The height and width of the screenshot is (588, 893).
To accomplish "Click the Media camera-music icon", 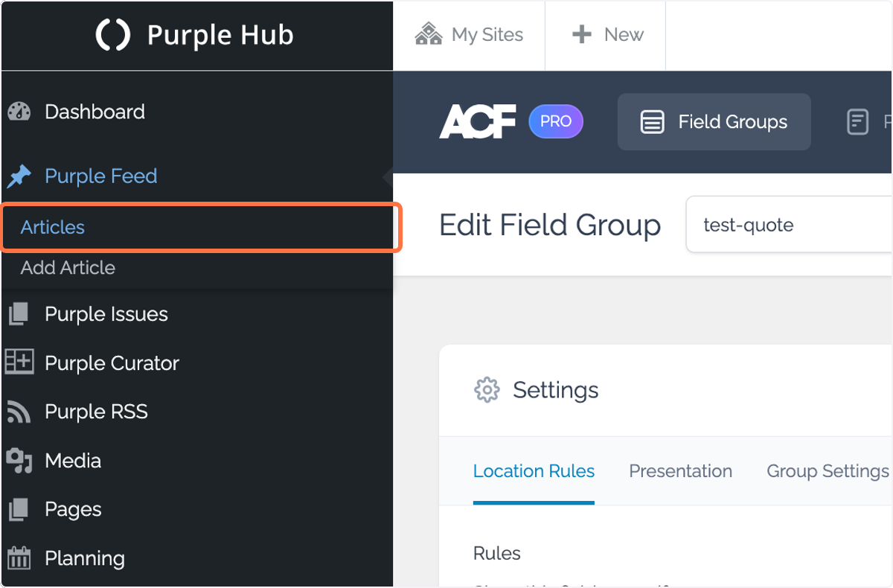I will pyautogui.click(x=19, y=461).
